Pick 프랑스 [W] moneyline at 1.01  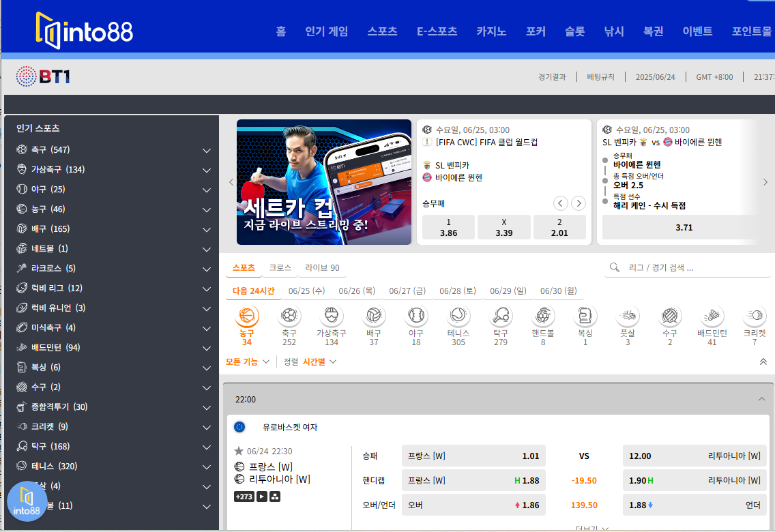point(473,456)
